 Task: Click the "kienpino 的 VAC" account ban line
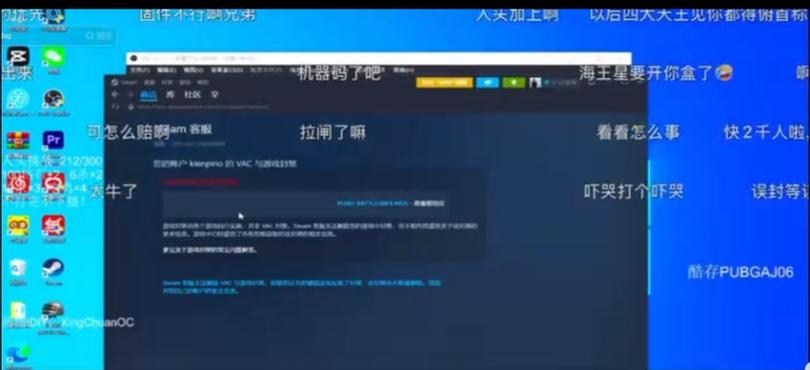(225, 164)
